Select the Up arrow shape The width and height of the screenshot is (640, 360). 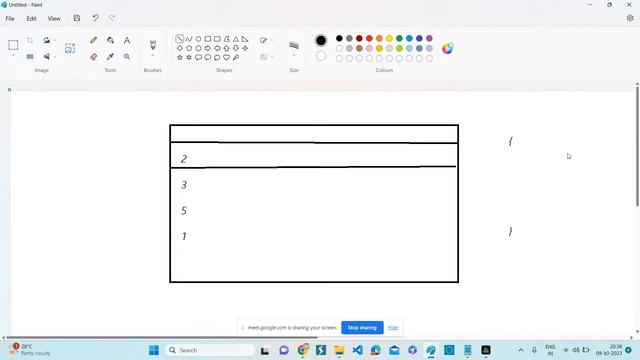coord(227,48)
